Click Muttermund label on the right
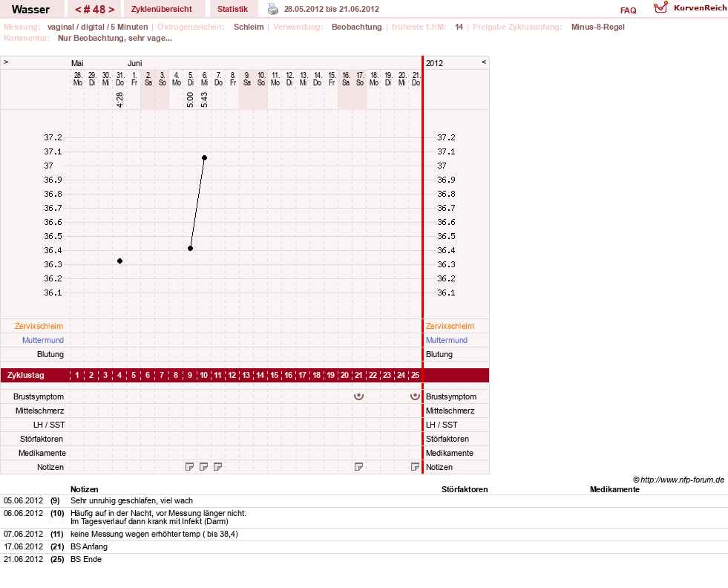Image resolution: width=728 pixels, height=588 pixels. tap(447, 340)
